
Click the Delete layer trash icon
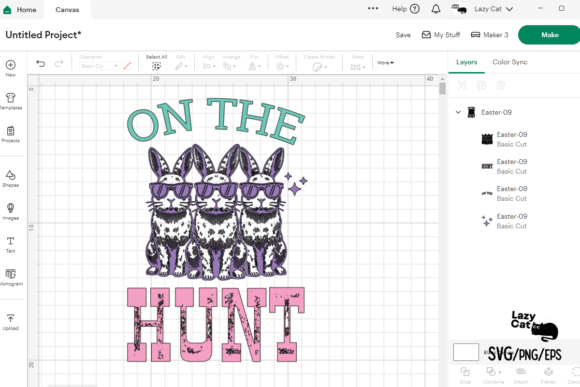pos(500,85)
